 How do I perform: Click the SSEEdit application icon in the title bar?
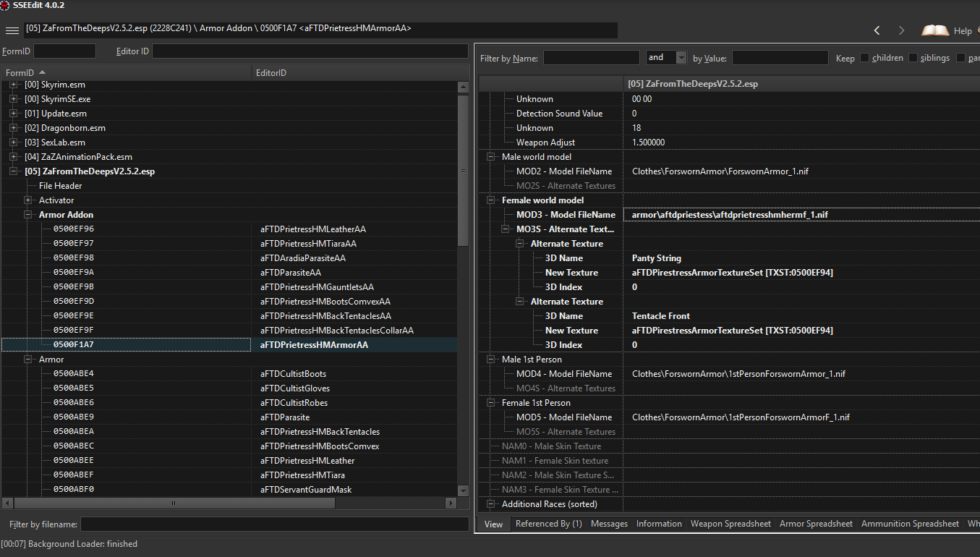pos(7,5)
